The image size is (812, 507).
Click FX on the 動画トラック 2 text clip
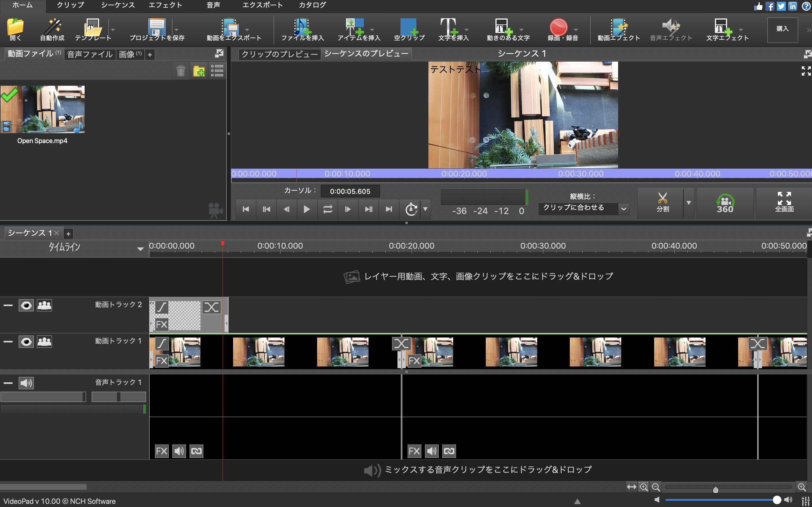click(161, 324)
